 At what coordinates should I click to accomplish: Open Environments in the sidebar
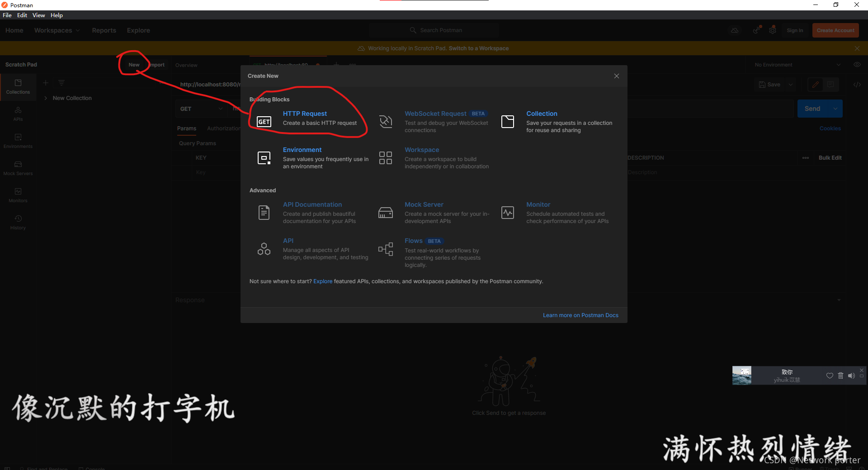(18, 141)
